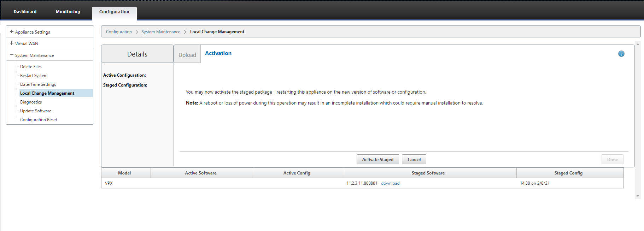Viewport: 644px width, 231px height.
Task: Expand the Appliance Settings section
Action: [x=12, y=32]
